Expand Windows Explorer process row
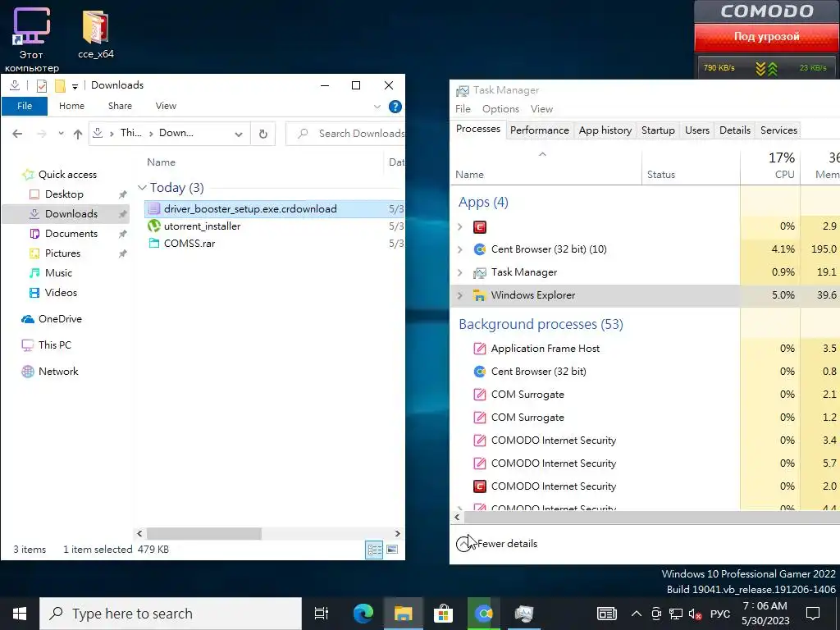840x630 pixels. [x=459, y=295]
